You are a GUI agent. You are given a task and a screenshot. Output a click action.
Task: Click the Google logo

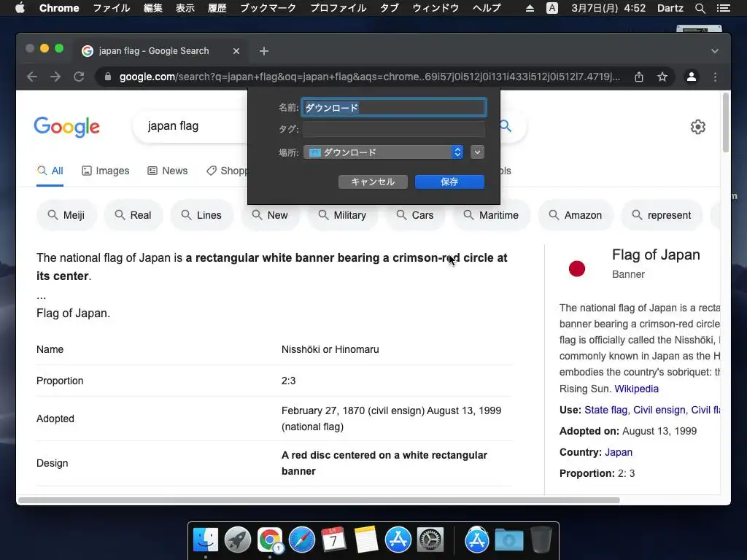66,127
